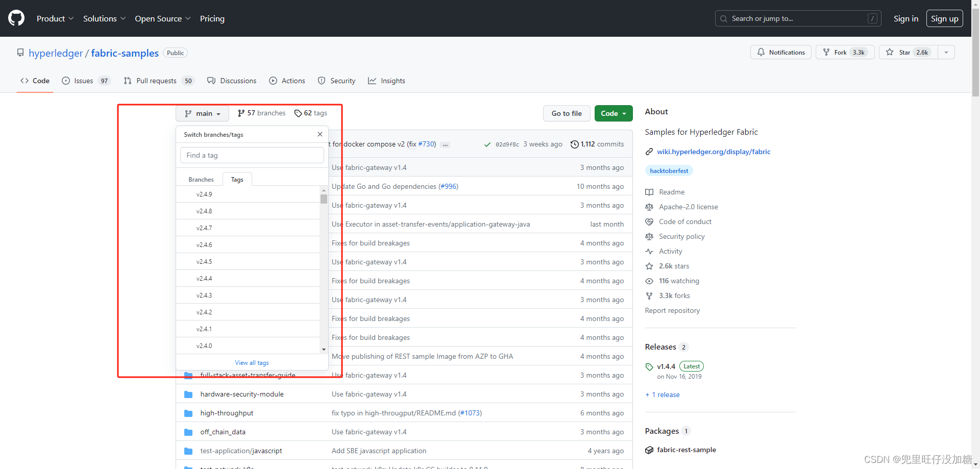Open 2.6k stars link
Screen dimensions: 980x469
click(667, 266)
